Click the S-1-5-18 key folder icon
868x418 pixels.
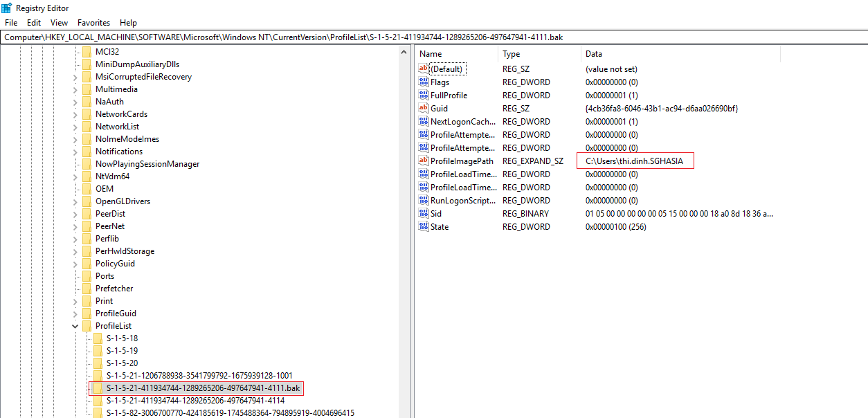(98, 338)
